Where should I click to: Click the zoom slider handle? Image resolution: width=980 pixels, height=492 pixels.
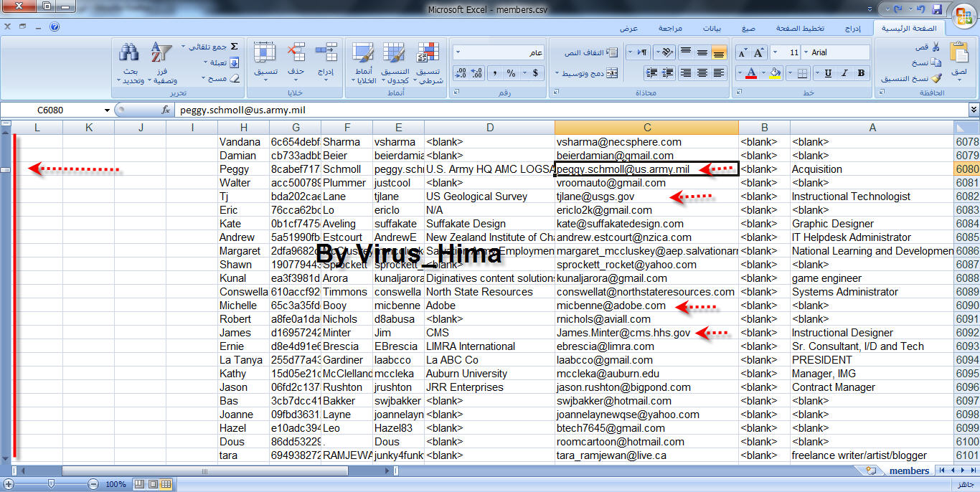tap(51, 484)
